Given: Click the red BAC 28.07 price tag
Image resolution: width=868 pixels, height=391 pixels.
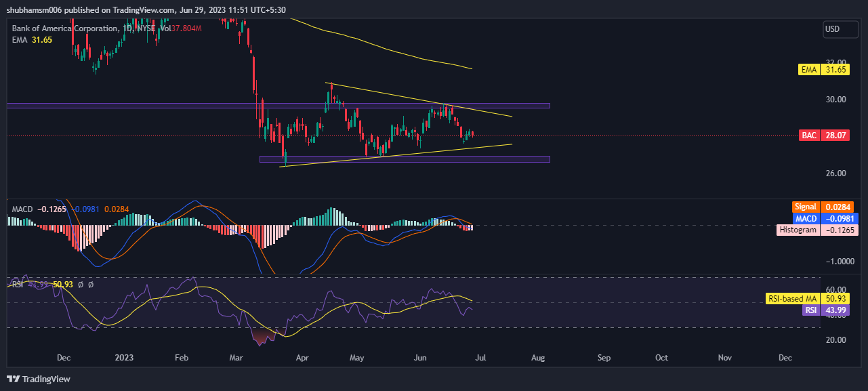Looking at the screenshot, I should [825, 136].
